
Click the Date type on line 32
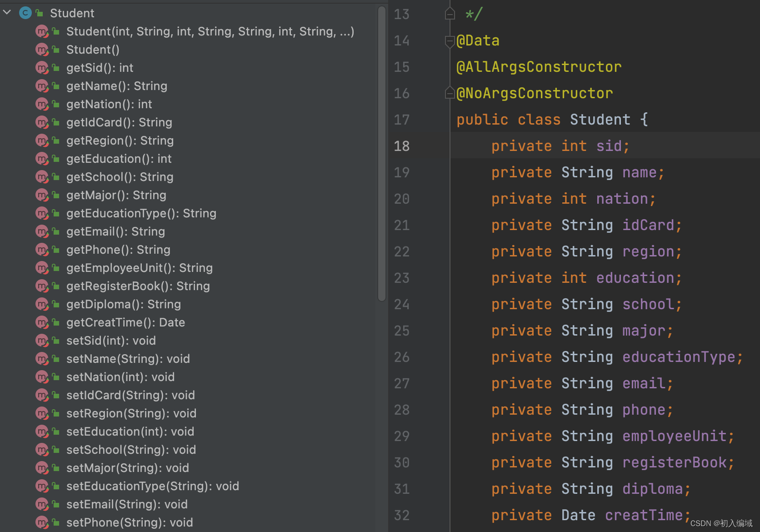pos(578,515)
